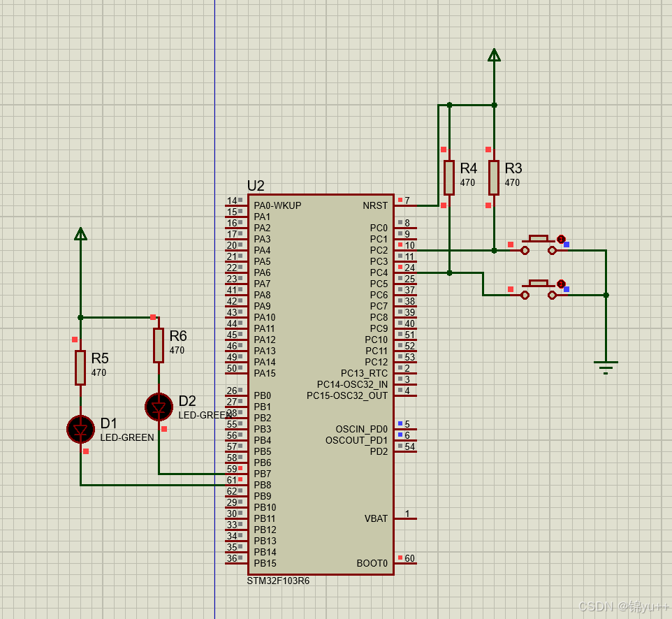
Task: Click the 470 value under R5
Action: [x=98, y=372]
